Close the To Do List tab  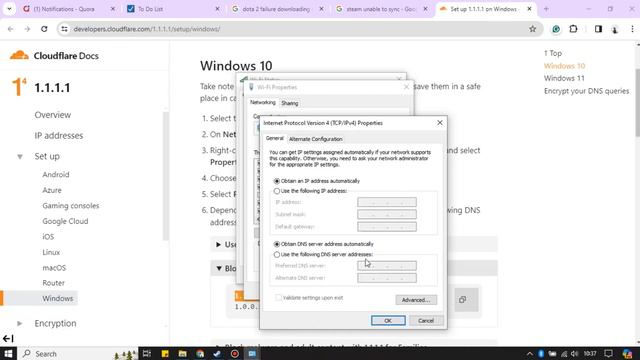pos(217,9)
